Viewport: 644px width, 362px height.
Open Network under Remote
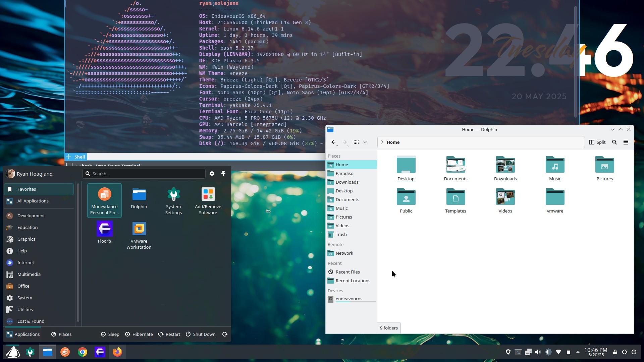pos(351,253)
